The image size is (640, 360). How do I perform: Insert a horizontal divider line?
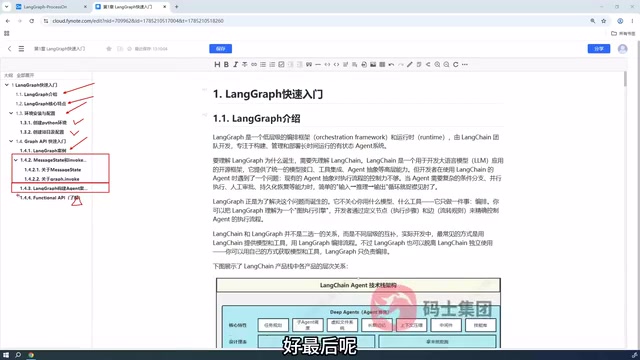pos(318,64)
